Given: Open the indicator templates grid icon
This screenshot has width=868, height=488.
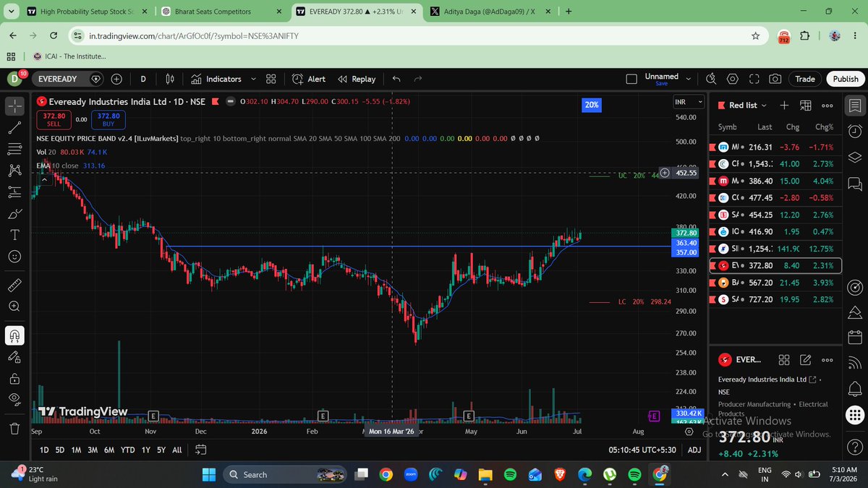Looking at the screenshot, I should click(x=271, y=79).
